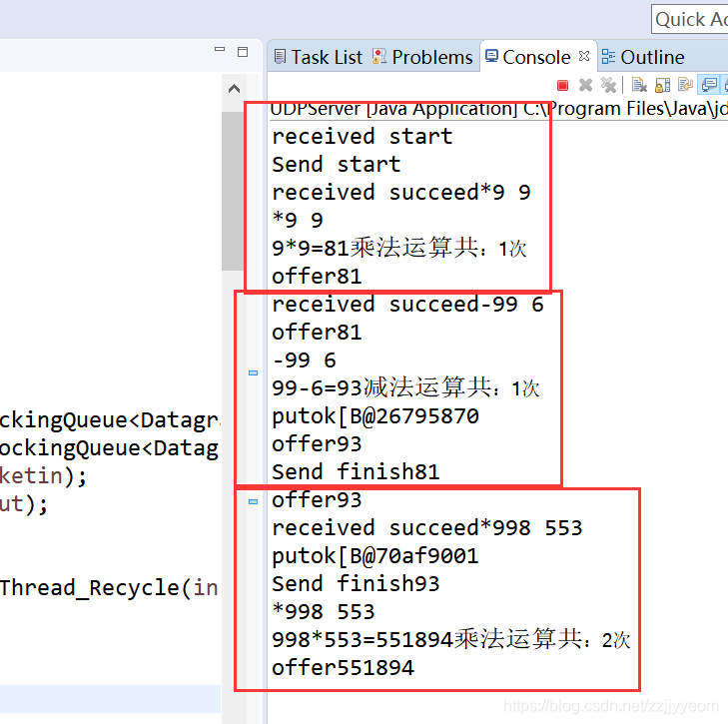Click the 'Send finish81' line
This screenshot has height=724, width=728.
tap(356, 471)
